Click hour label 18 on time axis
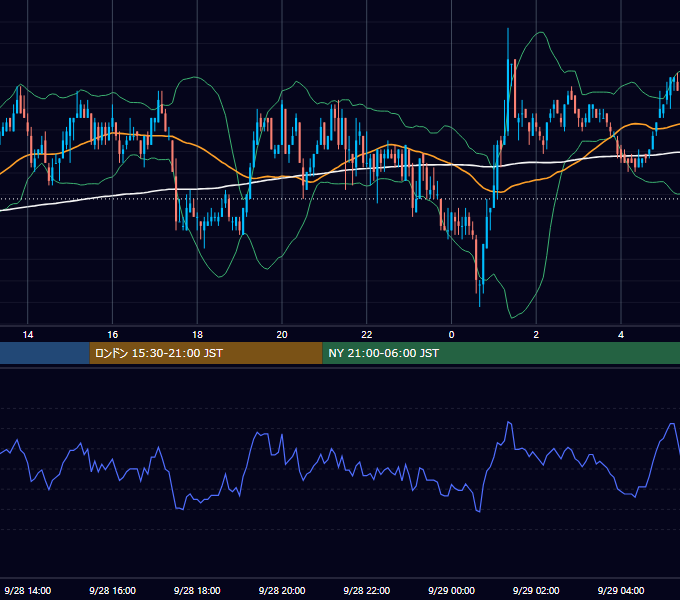 (x=197, y=335)
